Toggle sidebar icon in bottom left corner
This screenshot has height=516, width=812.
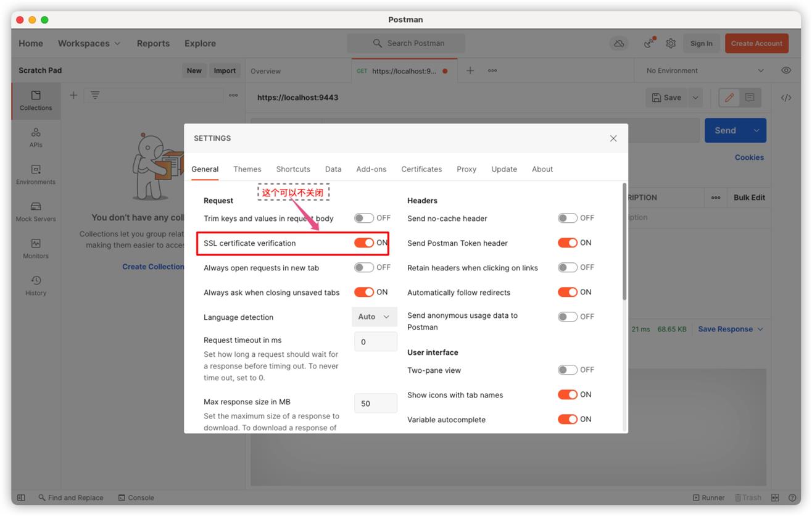click(21, 497)
